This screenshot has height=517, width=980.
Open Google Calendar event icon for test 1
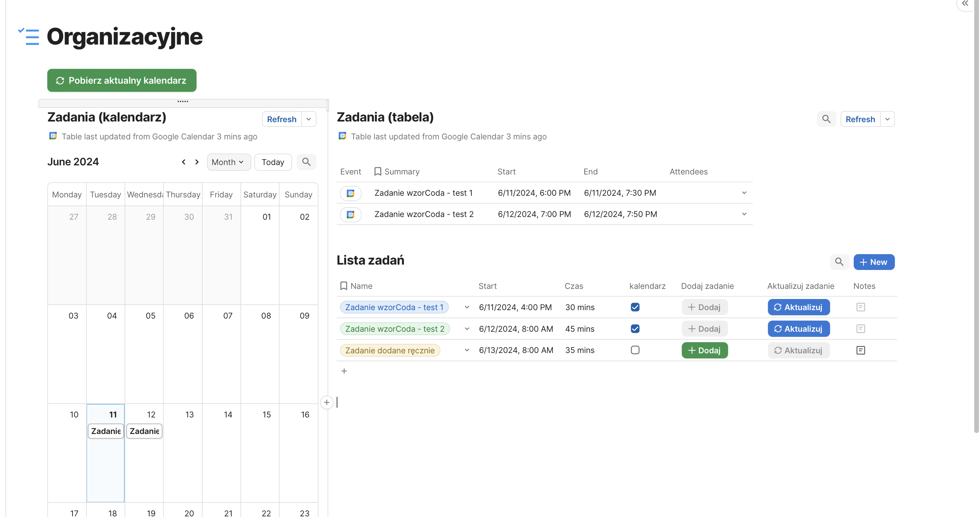pos(351,193)
